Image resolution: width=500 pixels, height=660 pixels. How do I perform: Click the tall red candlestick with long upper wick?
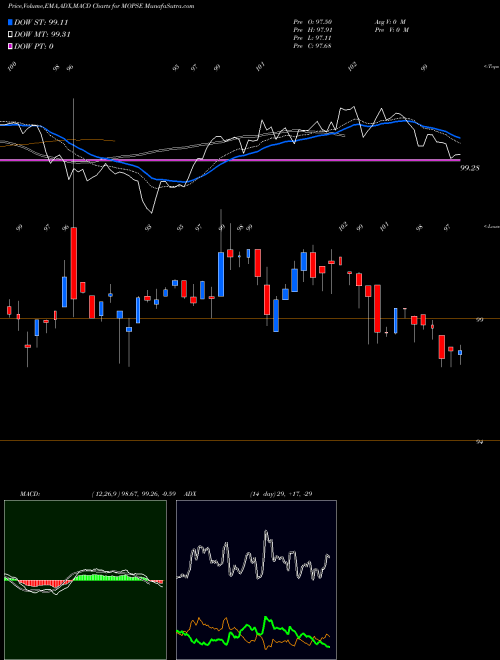coord(74,263)
